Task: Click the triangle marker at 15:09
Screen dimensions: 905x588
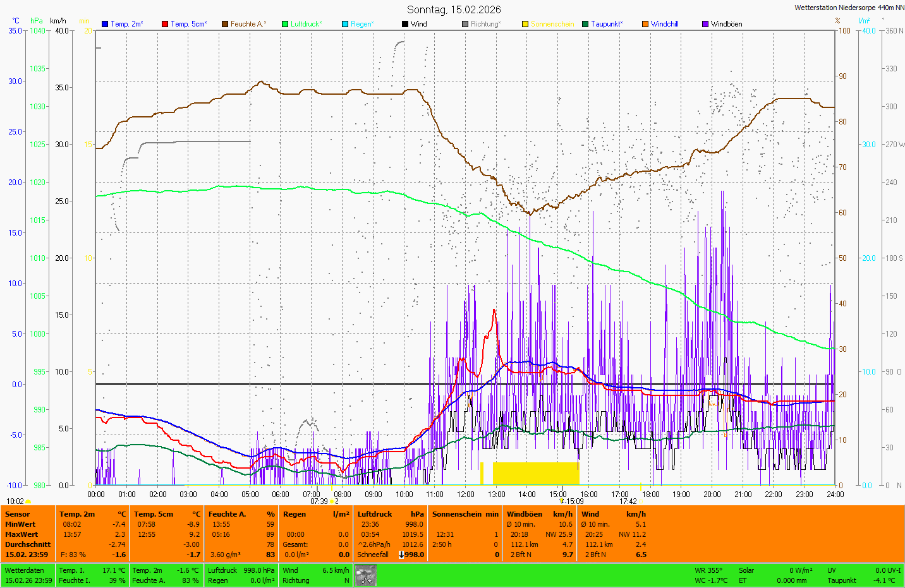Action: pyautogui.click(x=561, y=501)
